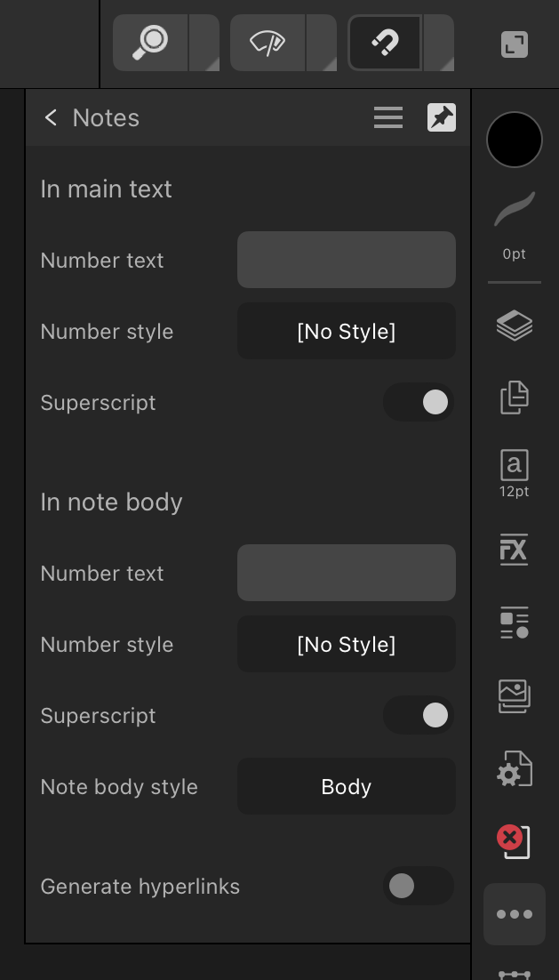Viewport: 559px width, 980px height.
Task: Open Note body style dropdown
Action: coord(347,787)
